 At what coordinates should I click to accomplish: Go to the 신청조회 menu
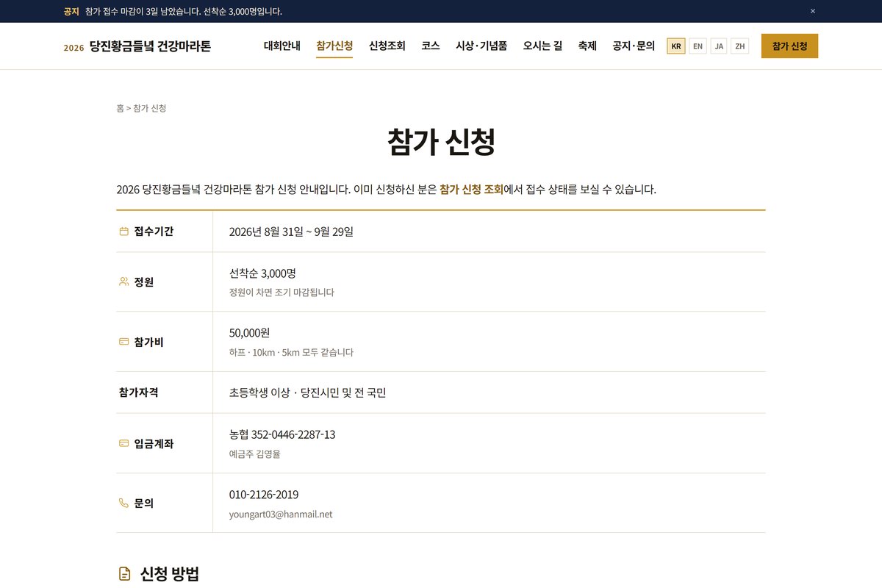coord(387,46)
